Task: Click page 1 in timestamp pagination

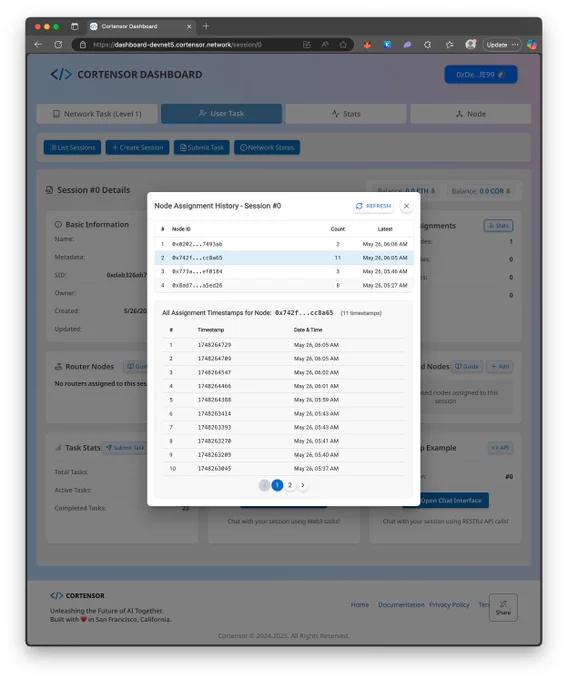Action: (x=277, y=485)
